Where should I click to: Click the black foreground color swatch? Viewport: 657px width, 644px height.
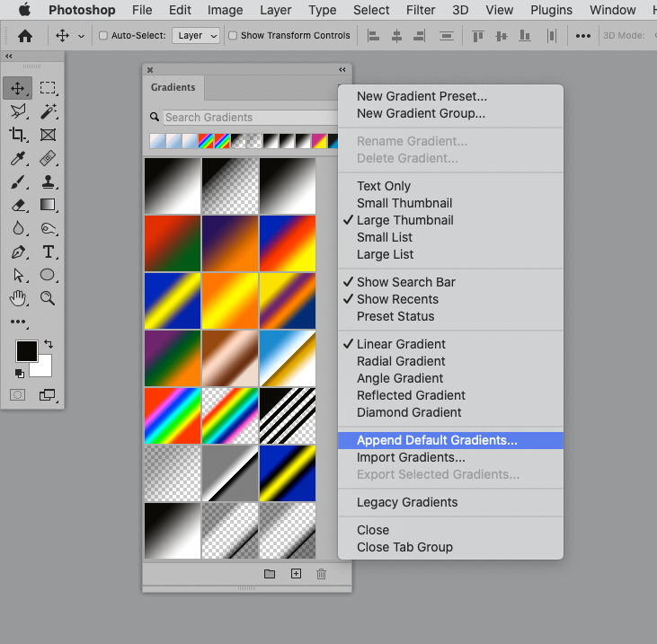click(x=25, y=349)
